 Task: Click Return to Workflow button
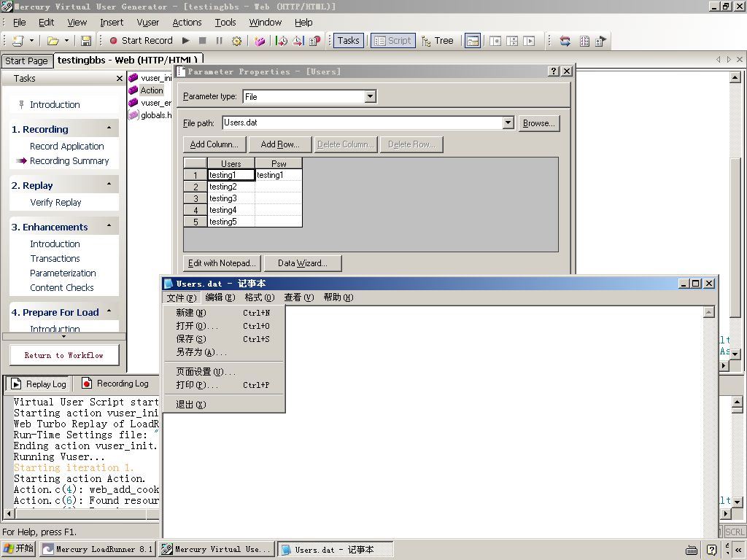tap(64, 355)
